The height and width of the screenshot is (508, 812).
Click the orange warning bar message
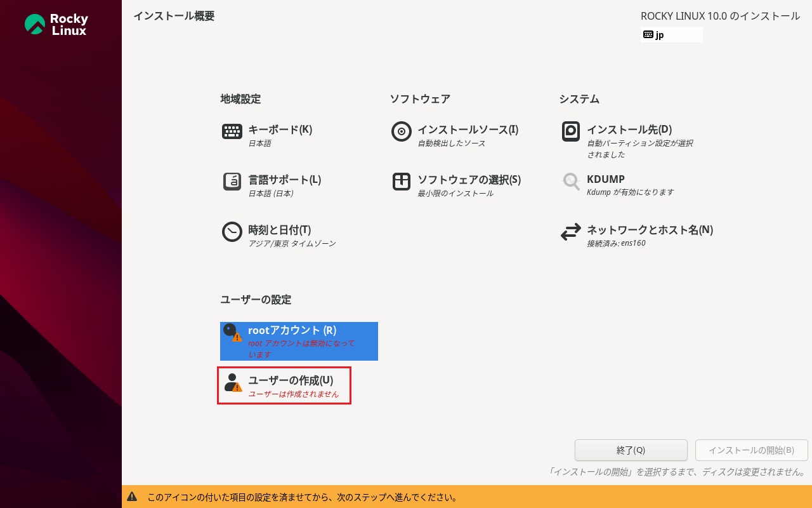303,497
